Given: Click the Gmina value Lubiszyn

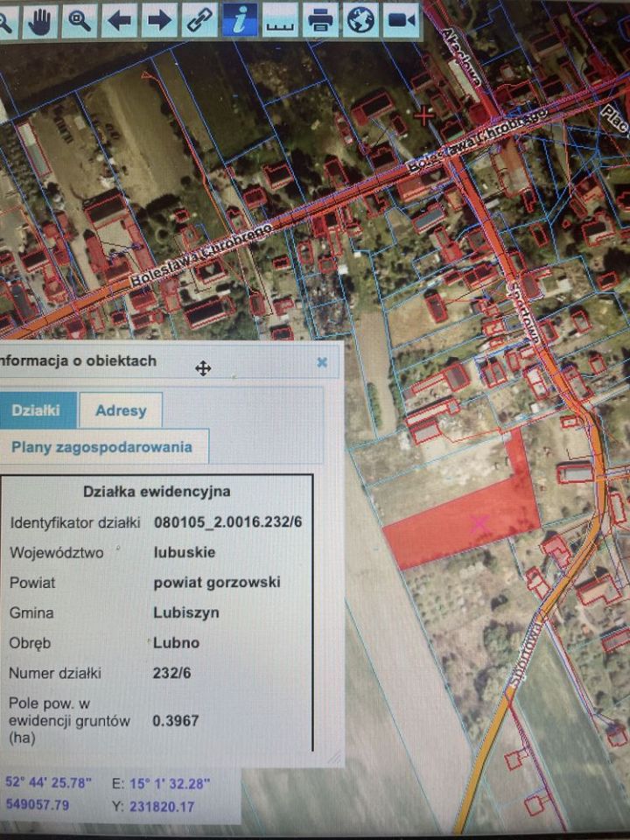Looking at the screenshot, I should pyautogui.click(x=185, y=612).
